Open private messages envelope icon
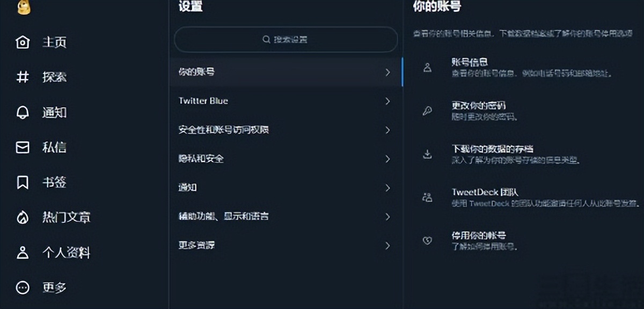Image resolution: width=644 pixels, height=309 pixels. pos(22,147)
